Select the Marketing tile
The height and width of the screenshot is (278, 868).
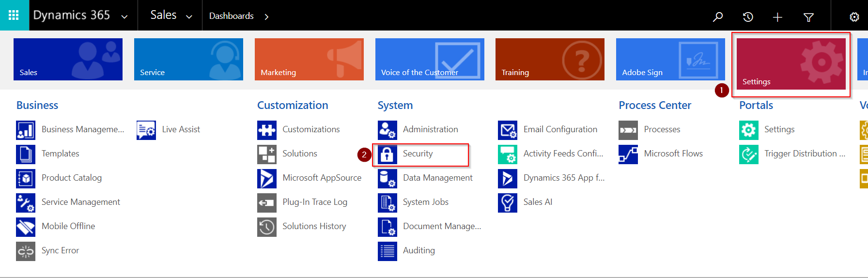309,59
